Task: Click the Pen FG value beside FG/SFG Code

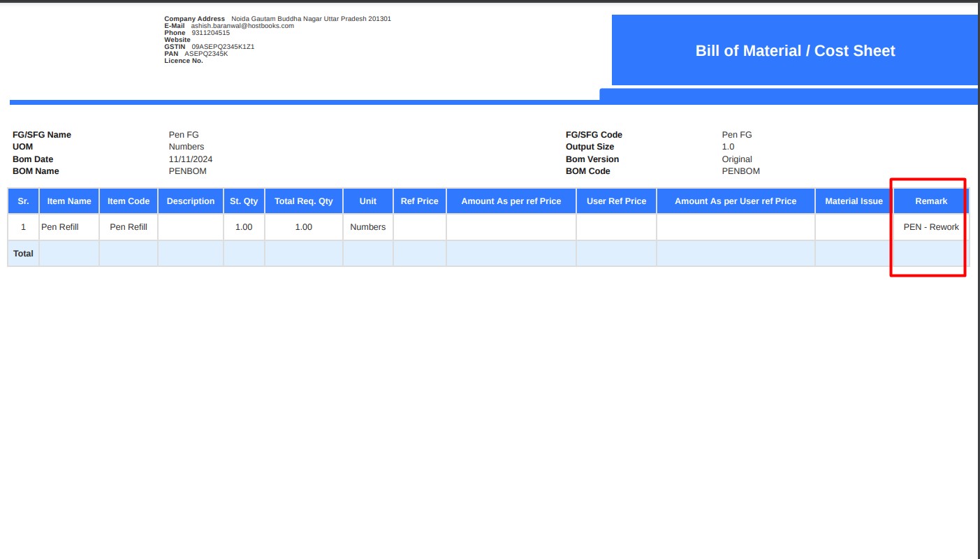Action: click(737, 135)
